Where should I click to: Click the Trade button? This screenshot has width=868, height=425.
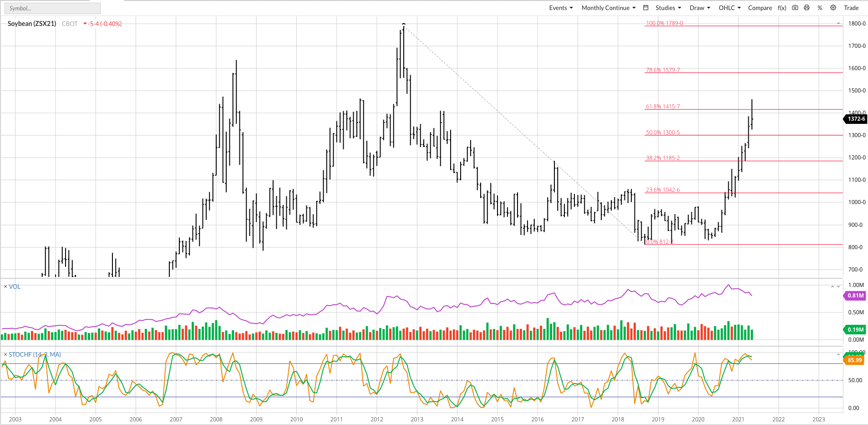pyautogui.click(x=851, y=8)
